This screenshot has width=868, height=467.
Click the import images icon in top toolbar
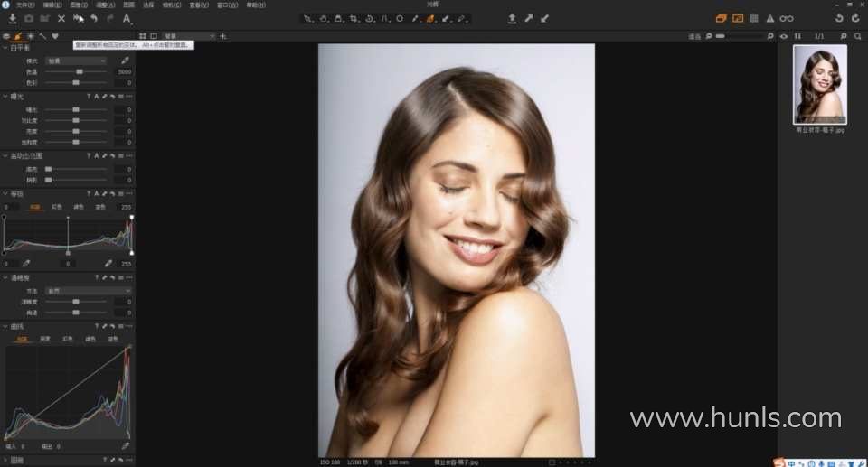[x=13, y=18]
